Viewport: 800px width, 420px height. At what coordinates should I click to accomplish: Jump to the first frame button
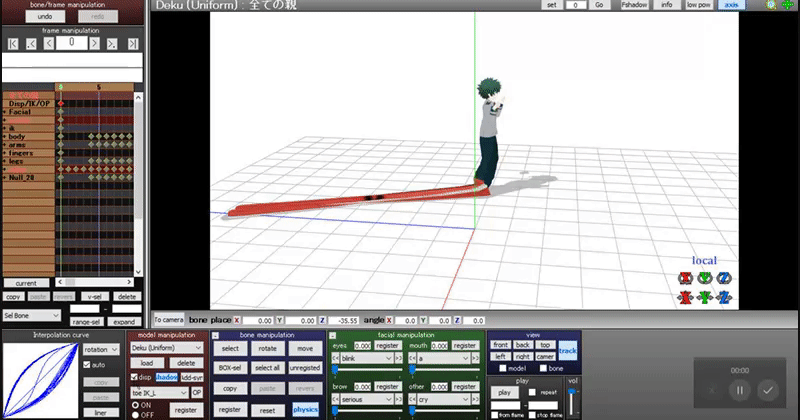point(13,44)
